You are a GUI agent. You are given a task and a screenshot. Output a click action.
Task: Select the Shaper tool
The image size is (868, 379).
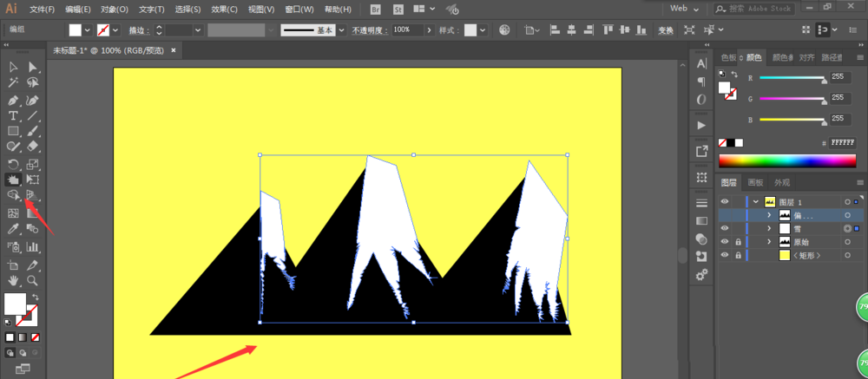click(x=13, y=146)
